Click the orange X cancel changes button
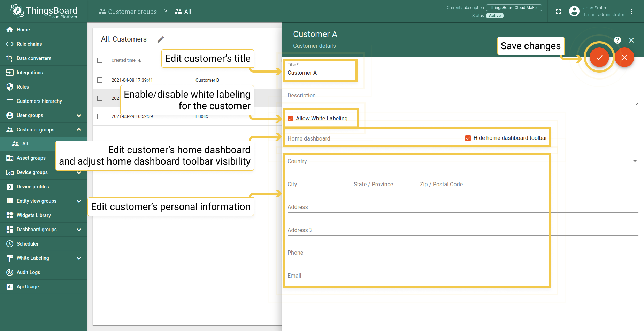 pos(624,58)
